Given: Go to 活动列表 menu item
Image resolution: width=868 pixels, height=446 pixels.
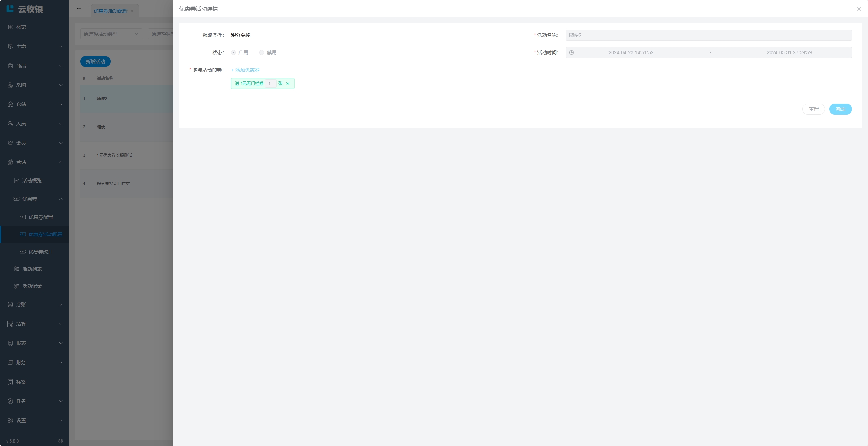Looking at the screenshot, I should [x=32, y=269].
